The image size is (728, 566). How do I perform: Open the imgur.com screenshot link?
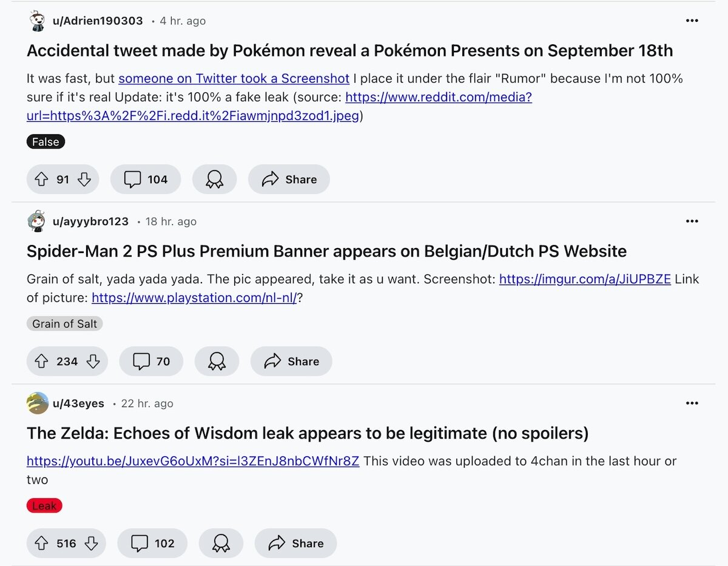pyautogui.click(x=585, y=279)
